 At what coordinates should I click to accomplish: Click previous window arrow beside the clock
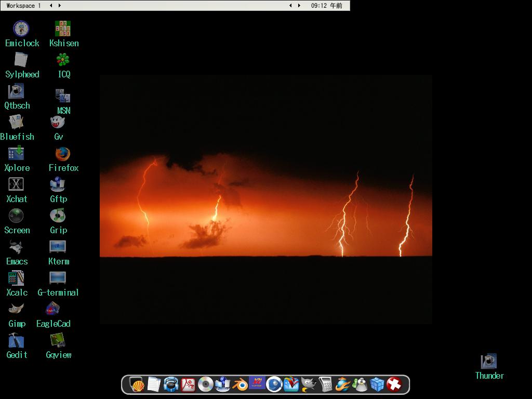click(290, 6)
